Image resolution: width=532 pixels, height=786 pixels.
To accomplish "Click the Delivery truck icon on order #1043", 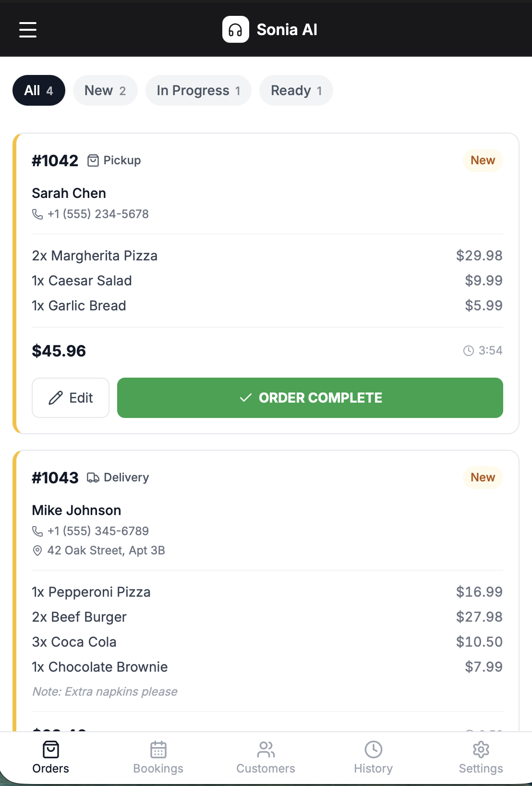I will (93, 478).
